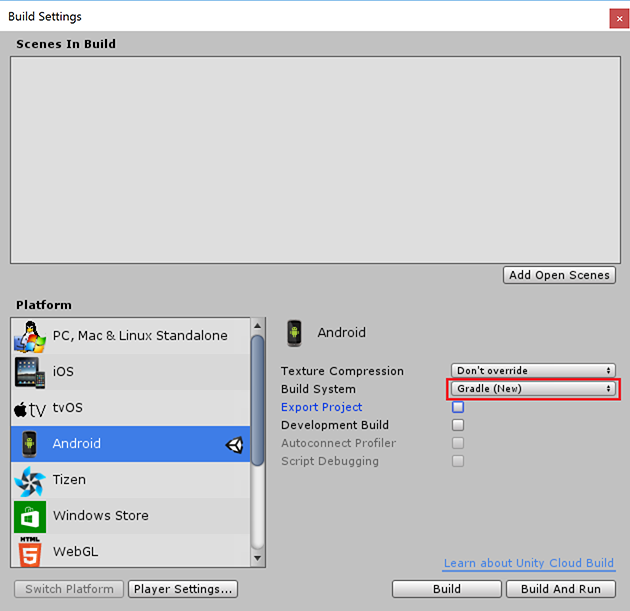Enable the Export Project checkbox
This screenshot has height=611, width=630.
458,407
